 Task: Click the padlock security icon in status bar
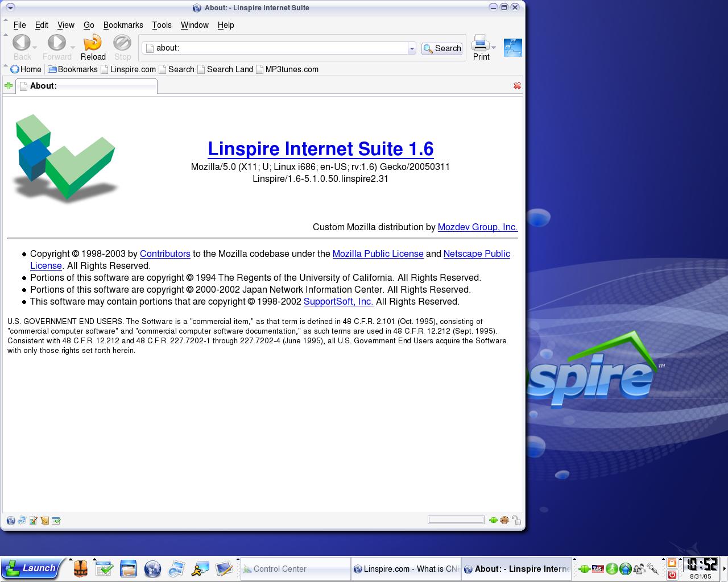tap(516, 520)
